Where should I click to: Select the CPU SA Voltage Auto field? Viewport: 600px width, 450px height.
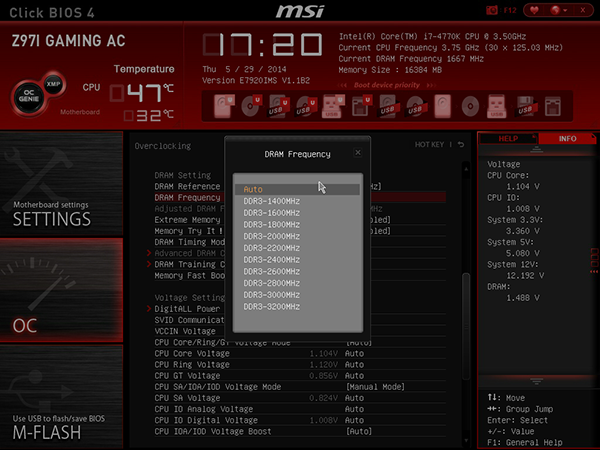tap(354, 398)
